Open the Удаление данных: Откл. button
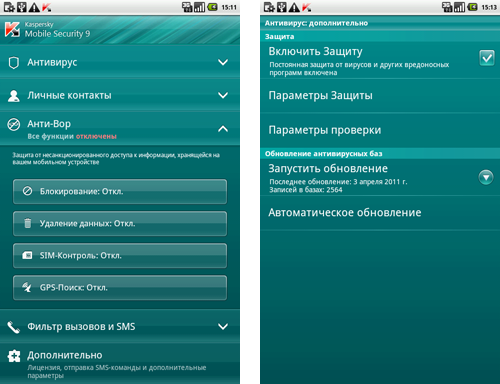500x384 pixels. click(120, 223)
